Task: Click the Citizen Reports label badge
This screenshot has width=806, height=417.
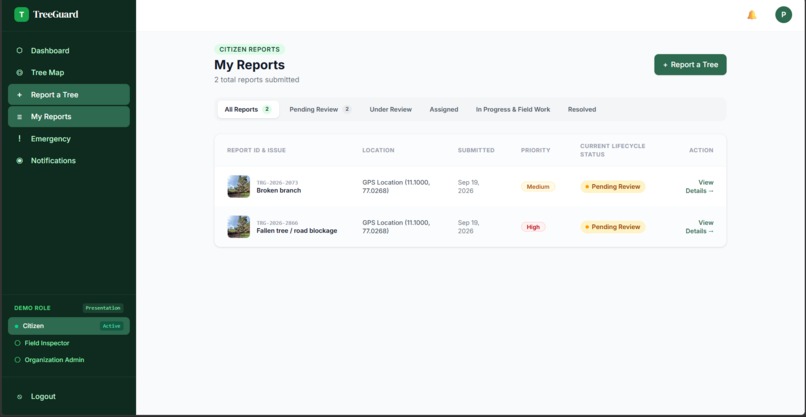Action: click(249, 49)
